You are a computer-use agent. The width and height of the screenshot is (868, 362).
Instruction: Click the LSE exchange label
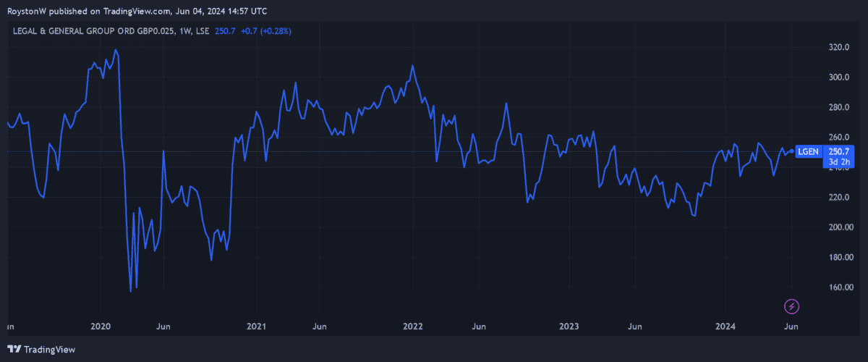[204, 31]
